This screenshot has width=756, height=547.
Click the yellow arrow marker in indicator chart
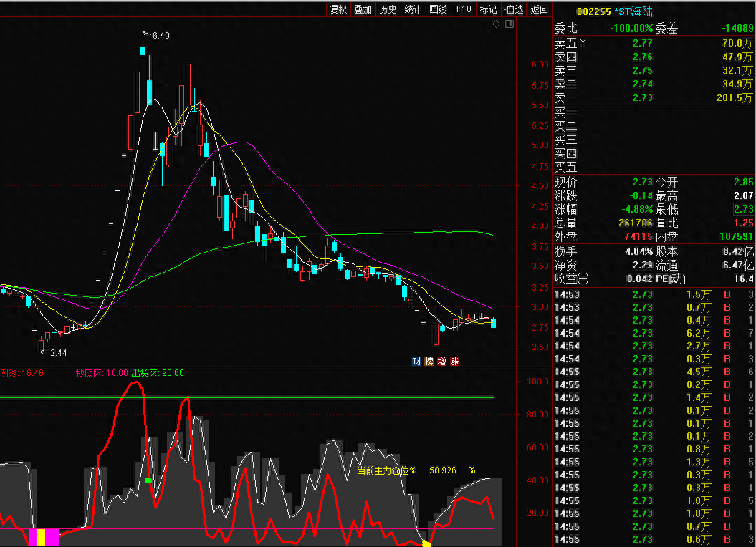tap(426, 544)
